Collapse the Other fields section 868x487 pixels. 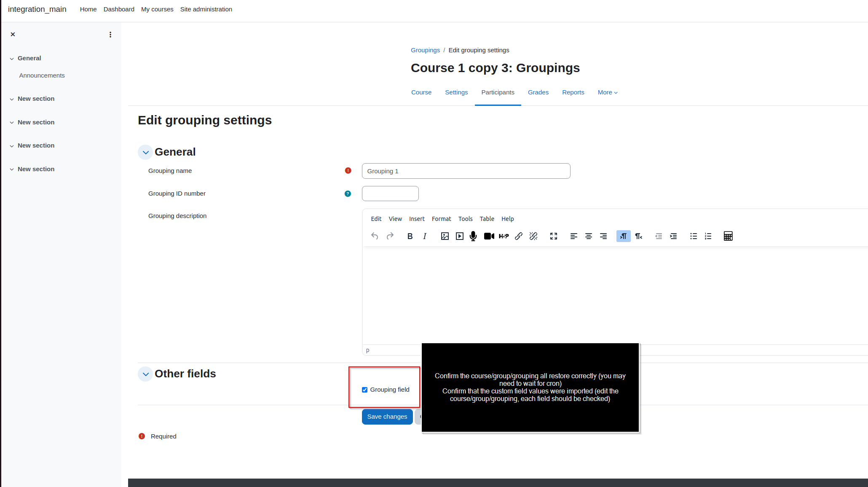145,374
